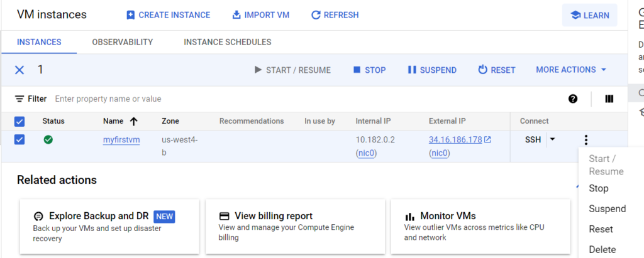Toggle the select-all header checkbox
The image size is (644, 258).
[x=19, y=121]
